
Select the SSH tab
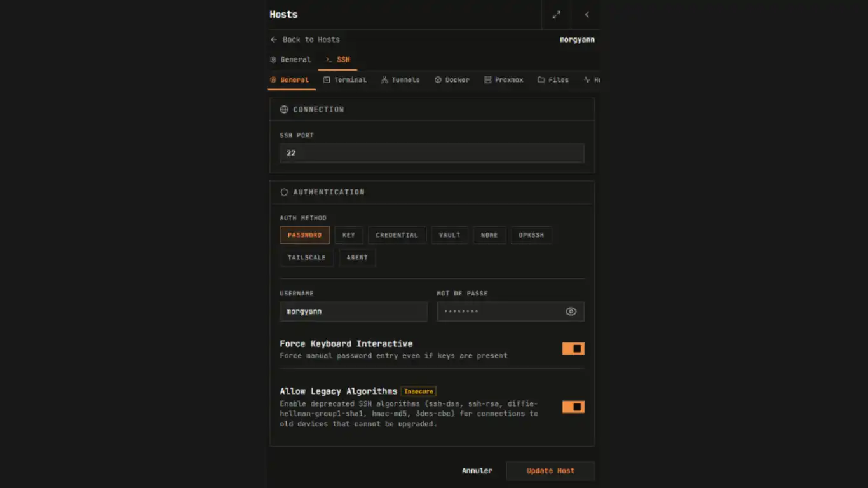[337, 59]
